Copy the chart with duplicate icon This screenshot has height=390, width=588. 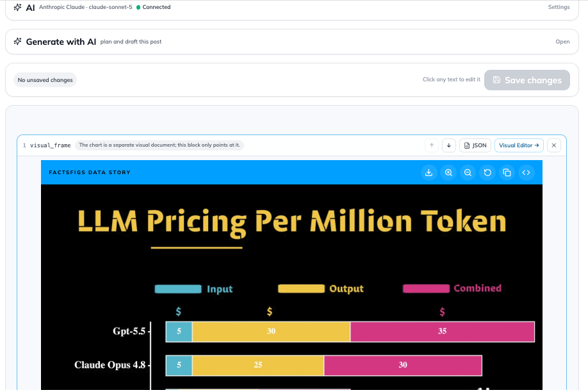(x=507, y=172)
